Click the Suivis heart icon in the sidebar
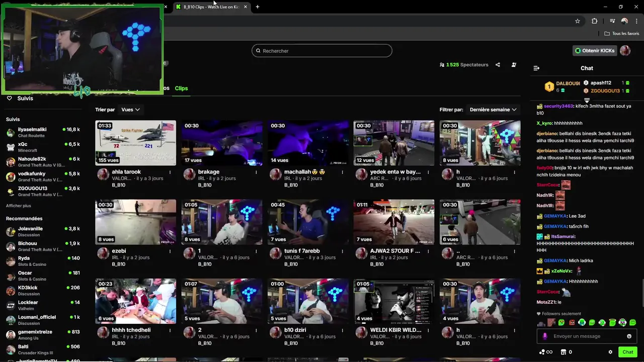 pyautogui.click(x=9, y=98)
